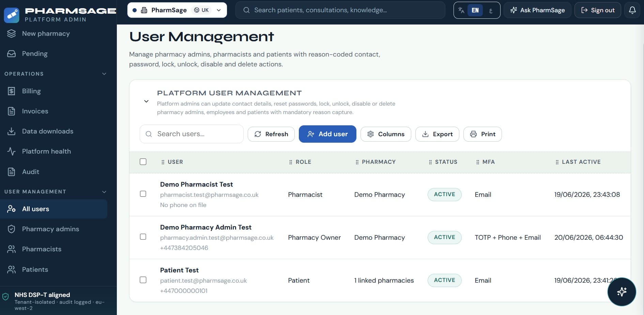Image resolution: width=644 pixels, height=315 pixels.
Task: Collapse the Platform User Management panel
Action: click(x=146, y=101)
